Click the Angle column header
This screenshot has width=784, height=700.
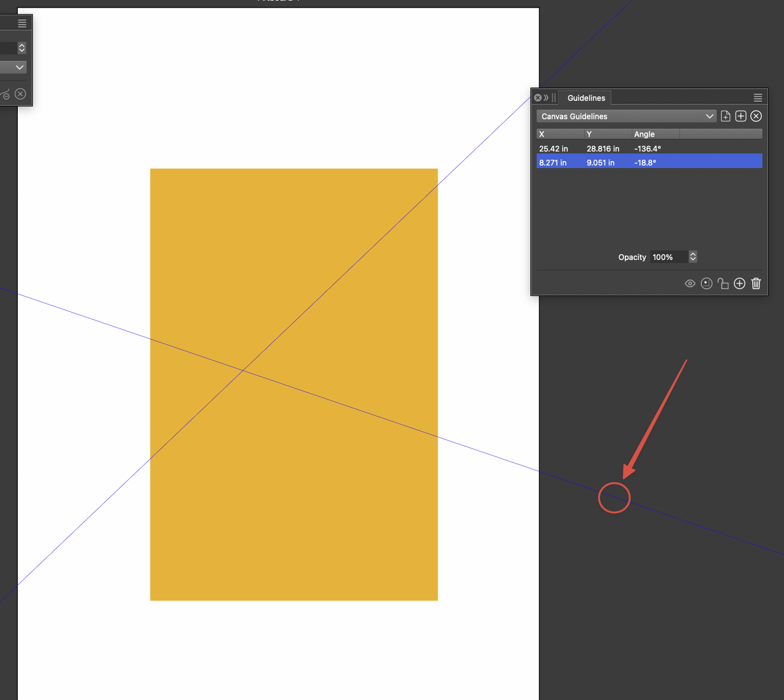point(655,134)
